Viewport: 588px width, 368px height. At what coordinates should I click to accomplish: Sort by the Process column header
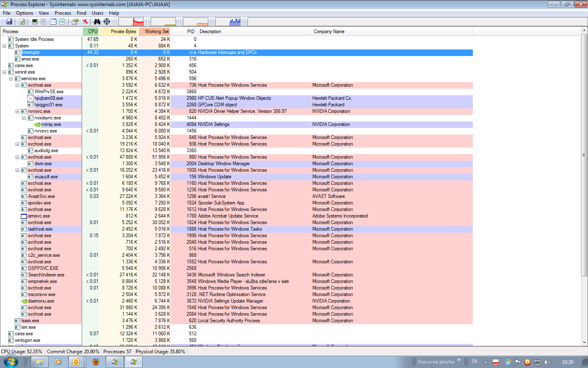[41, 31]
